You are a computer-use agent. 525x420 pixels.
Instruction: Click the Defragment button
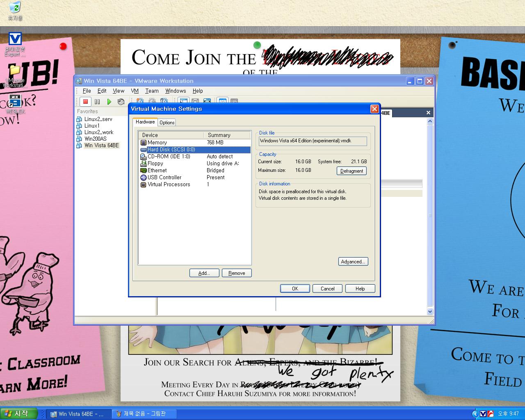pos(352,171)
